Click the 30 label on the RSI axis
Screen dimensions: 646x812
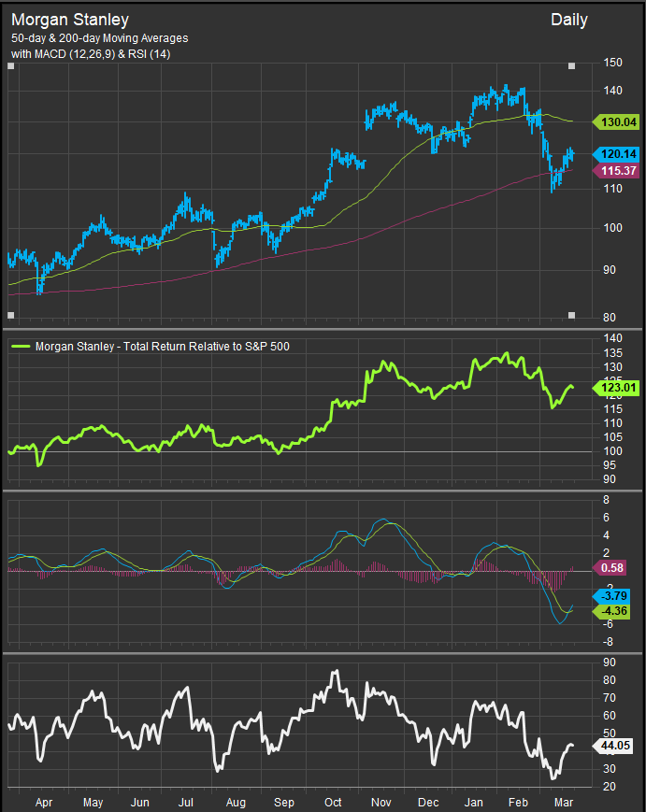[610, 769]
